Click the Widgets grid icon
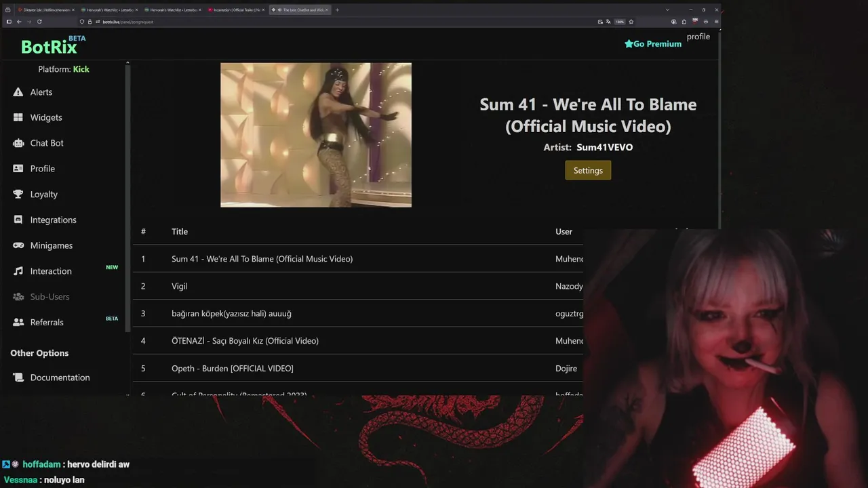Image resolution: width=868 pixels, height=488 pixels. tap(18, 117)
